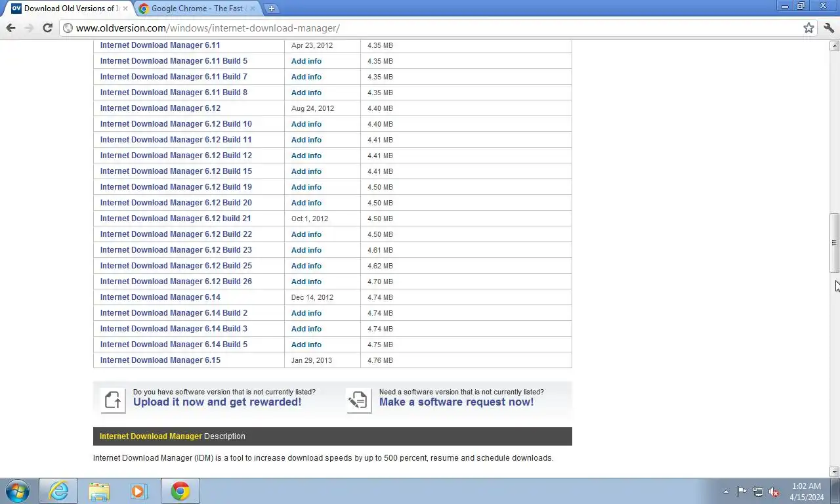Click Add info for 6.11 Build 5
This screenshot has height=504, width=840.
pyautogui.click(x=306, y=61)
